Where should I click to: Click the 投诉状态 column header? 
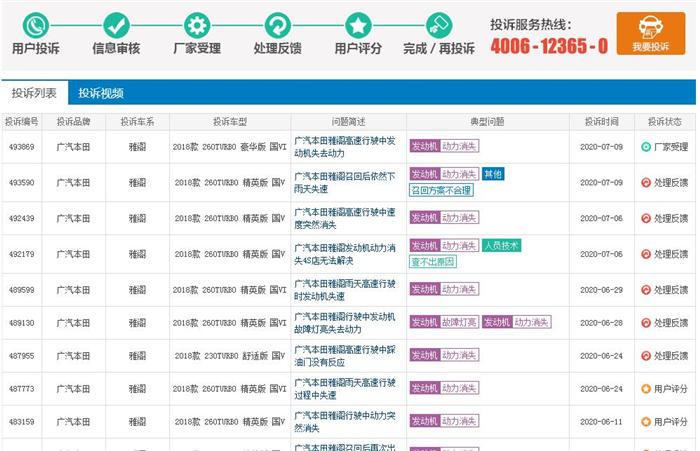[x=664, y=121]
